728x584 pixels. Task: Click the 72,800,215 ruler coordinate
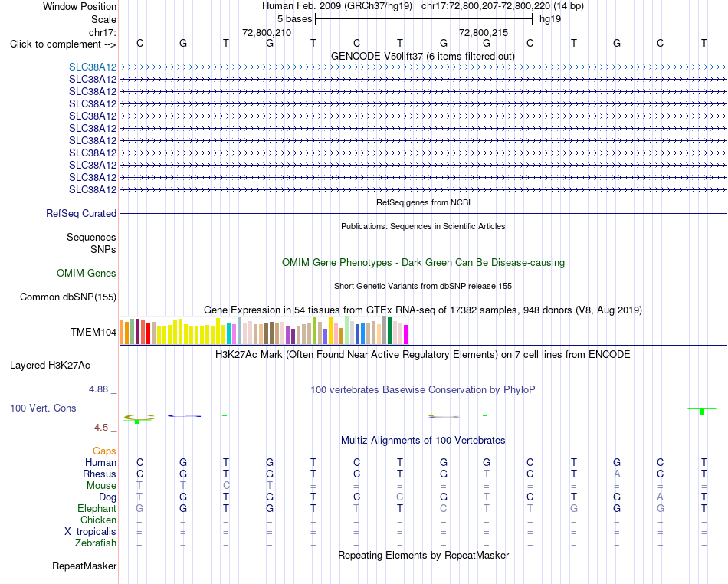click(x=484, y=32)
